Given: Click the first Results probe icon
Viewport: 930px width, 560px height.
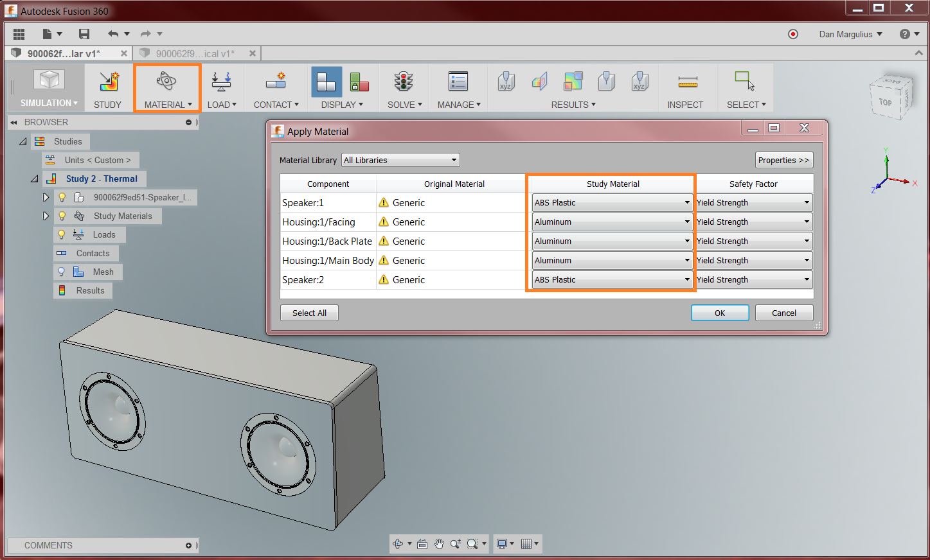Looking at the screenshot, I should tap(506, 82).
